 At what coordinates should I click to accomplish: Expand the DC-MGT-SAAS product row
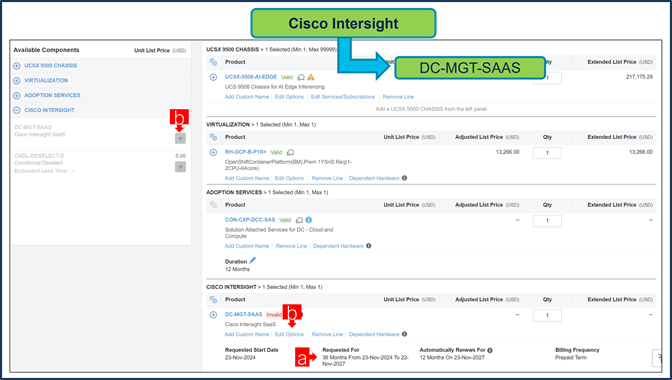213,315
